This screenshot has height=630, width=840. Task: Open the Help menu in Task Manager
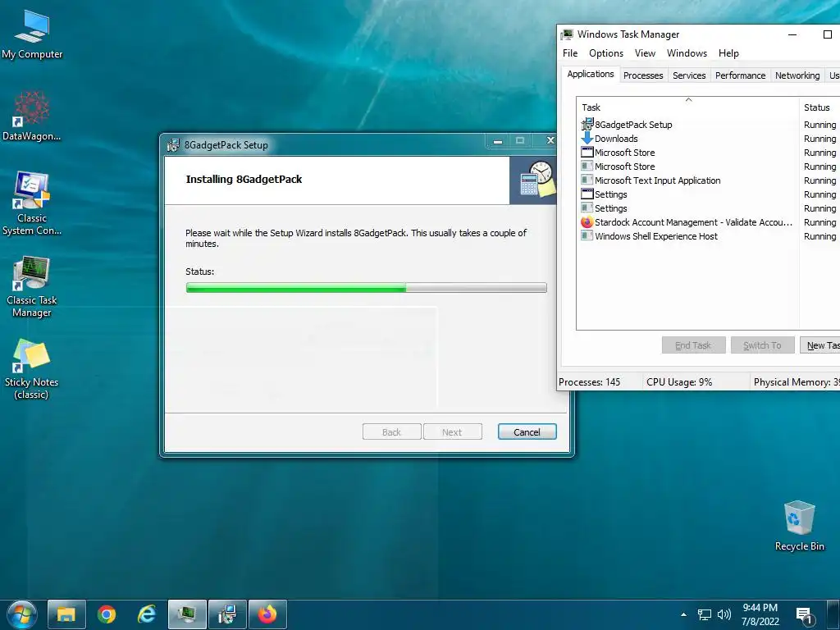click(728, 53)
